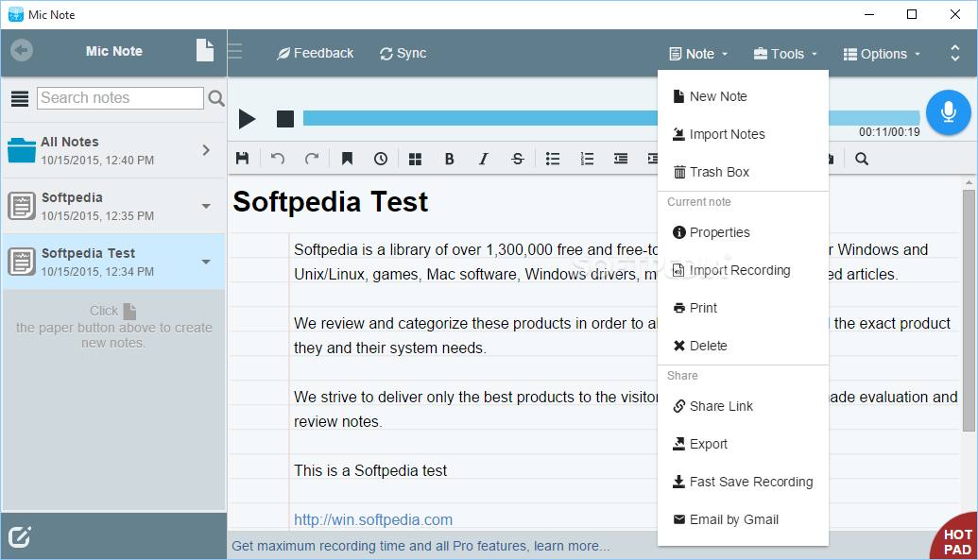Click the grid blocks toolbar icon
Screen dimensions: 978x560
[415, 159]
